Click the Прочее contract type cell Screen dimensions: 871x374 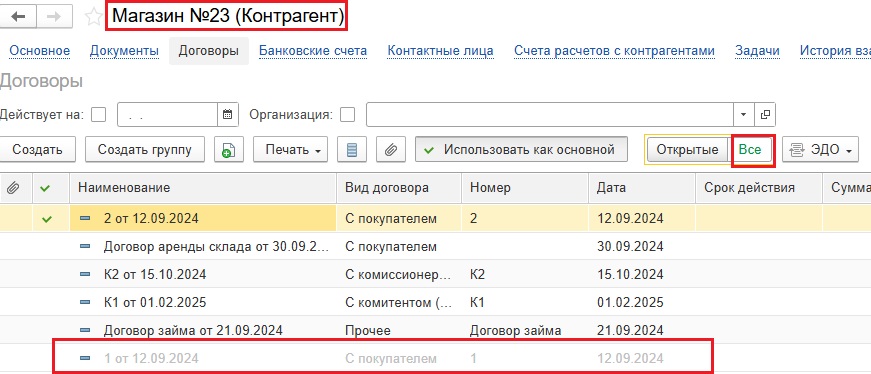pyautogui.click(x=399, y=331)
